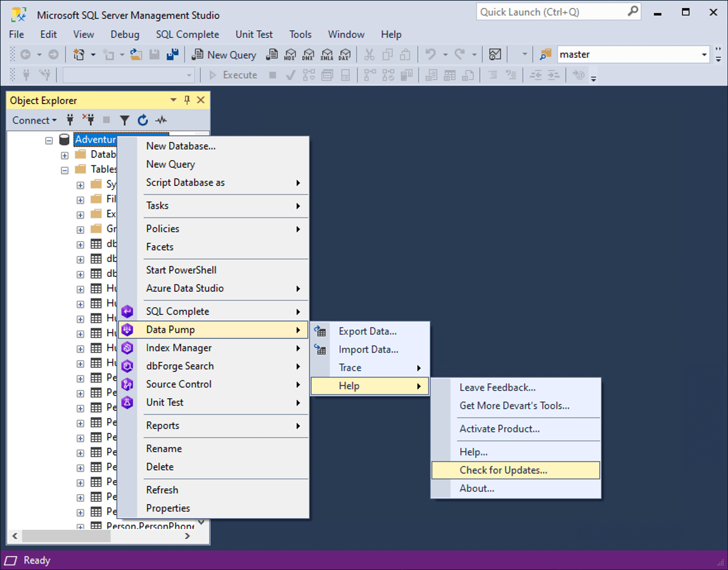Close the Object Explorer panel
This screenshot has width=728, height=570.
(201, 100)
